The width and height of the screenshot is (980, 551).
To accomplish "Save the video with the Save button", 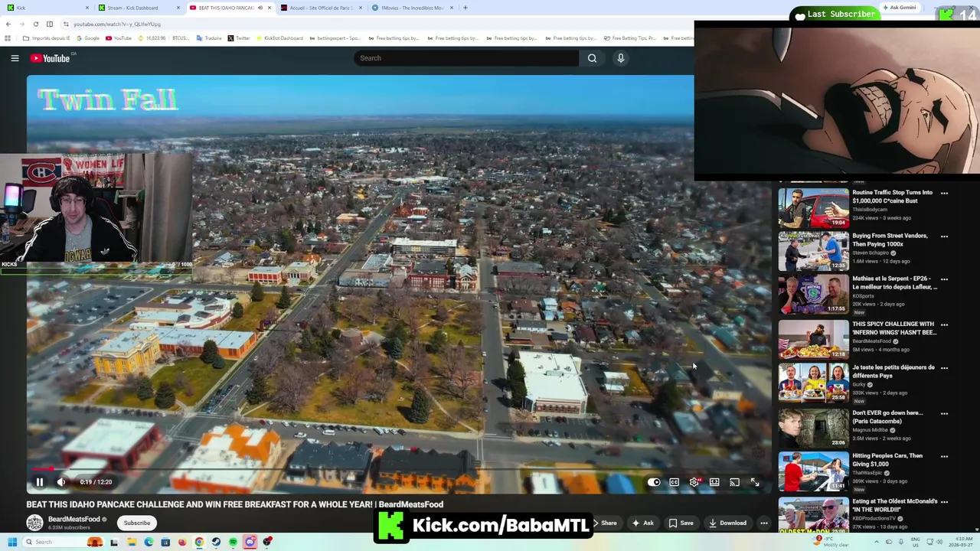I will coord(681,523).
